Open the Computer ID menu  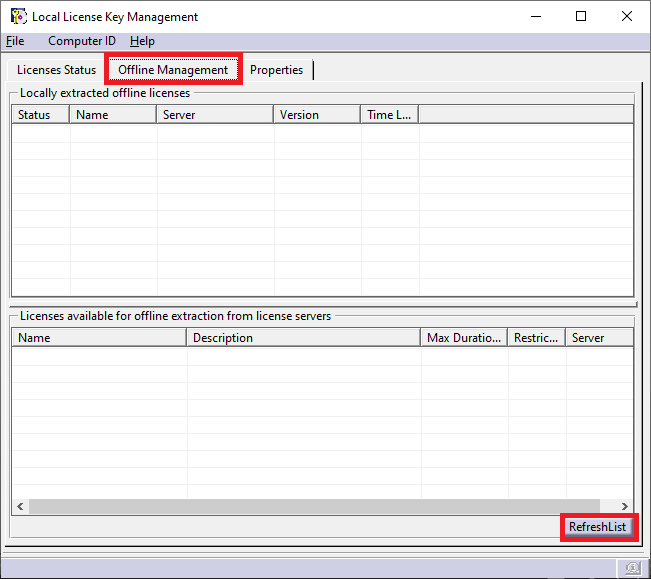[x=82, y=41]
